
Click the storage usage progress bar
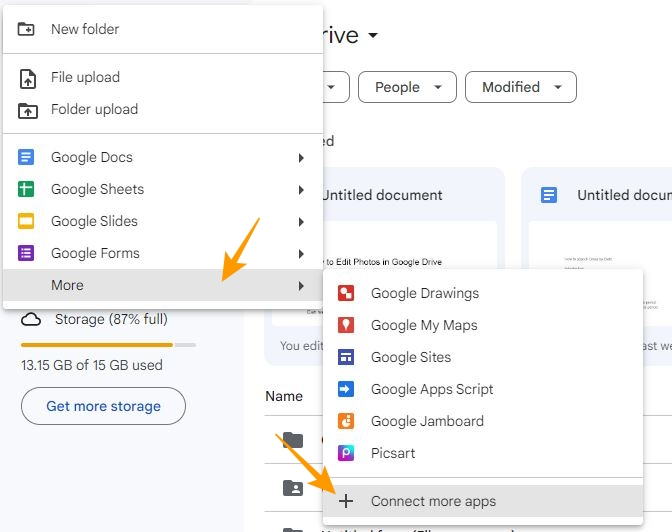click(x=108, y=345)
